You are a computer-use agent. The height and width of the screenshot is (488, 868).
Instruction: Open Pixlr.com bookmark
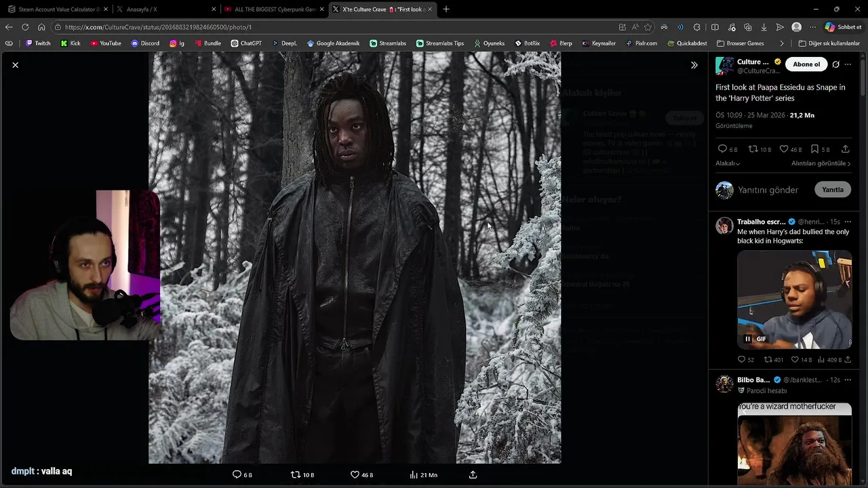click(641, 43)
